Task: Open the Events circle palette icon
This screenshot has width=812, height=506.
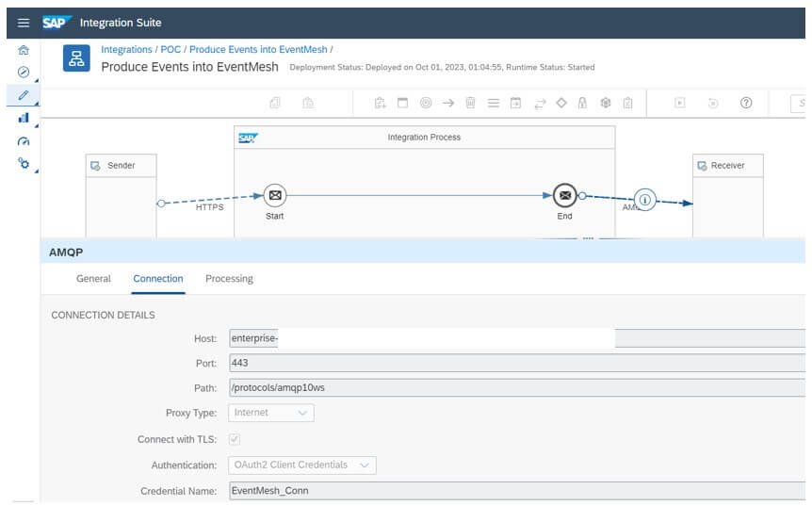Action: point(426,103)
